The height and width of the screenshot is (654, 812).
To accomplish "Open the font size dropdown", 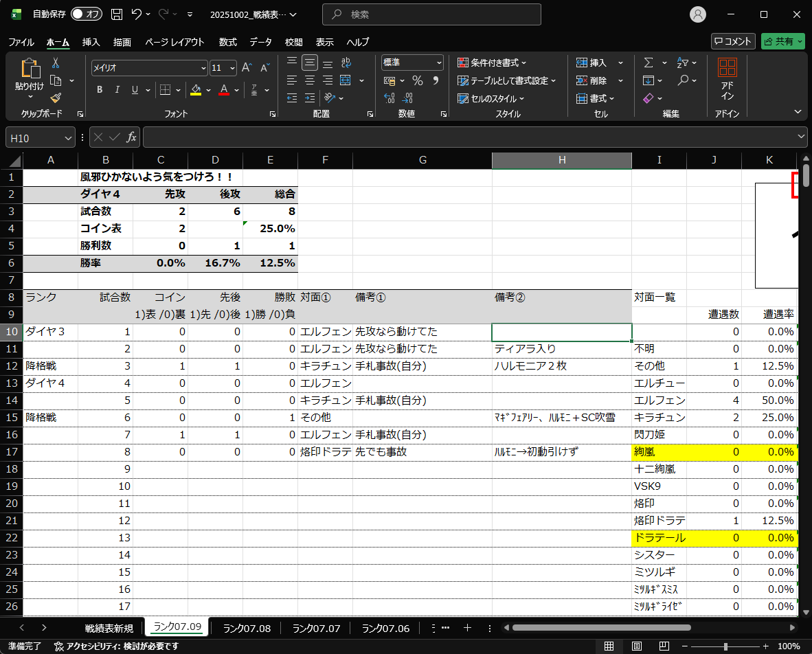I will (x=232, y=68).
